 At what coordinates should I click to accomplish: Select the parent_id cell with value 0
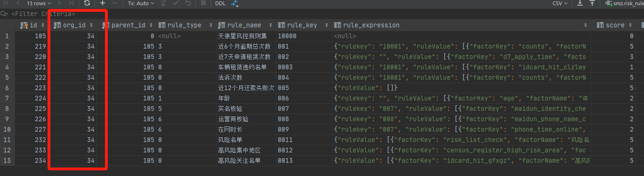point(126,36)
